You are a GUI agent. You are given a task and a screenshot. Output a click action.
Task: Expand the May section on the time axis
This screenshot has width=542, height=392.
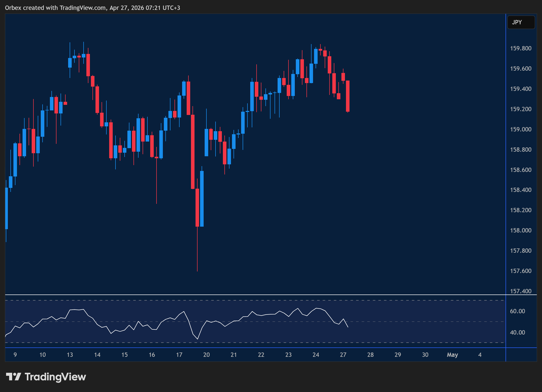click(453, 355)
